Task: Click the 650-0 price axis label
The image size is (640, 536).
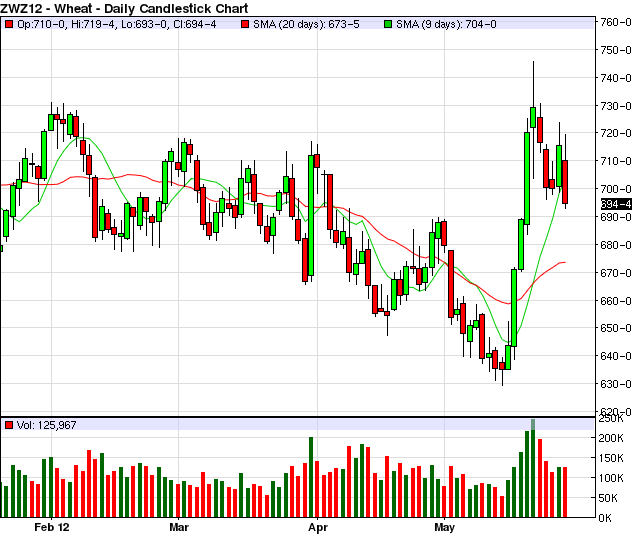Action: point(616,328)
